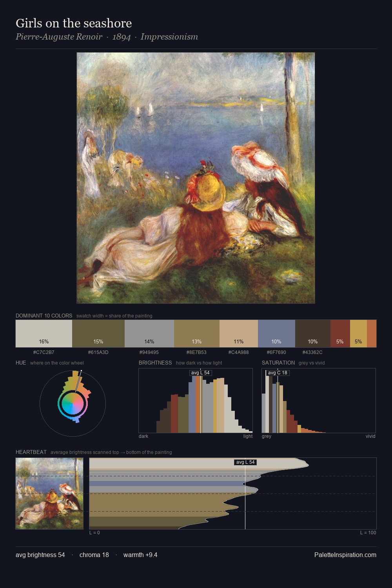The height and width of the screenshot is (588, 392).
Task: Click the 'light' axis label
Action: point(248,436)
